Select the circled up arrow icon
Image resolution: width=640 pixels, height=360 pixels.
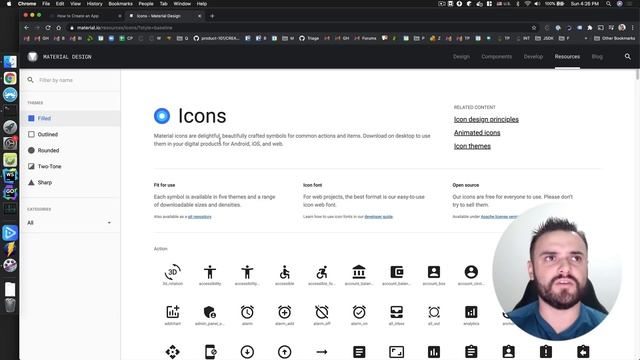point(284,352)
